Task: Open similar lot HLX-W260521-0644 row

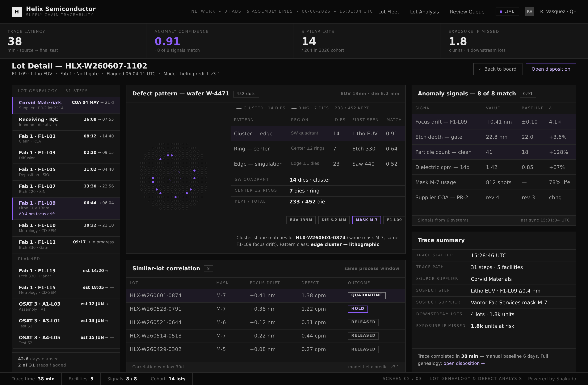Action: (x=266, y=322)
